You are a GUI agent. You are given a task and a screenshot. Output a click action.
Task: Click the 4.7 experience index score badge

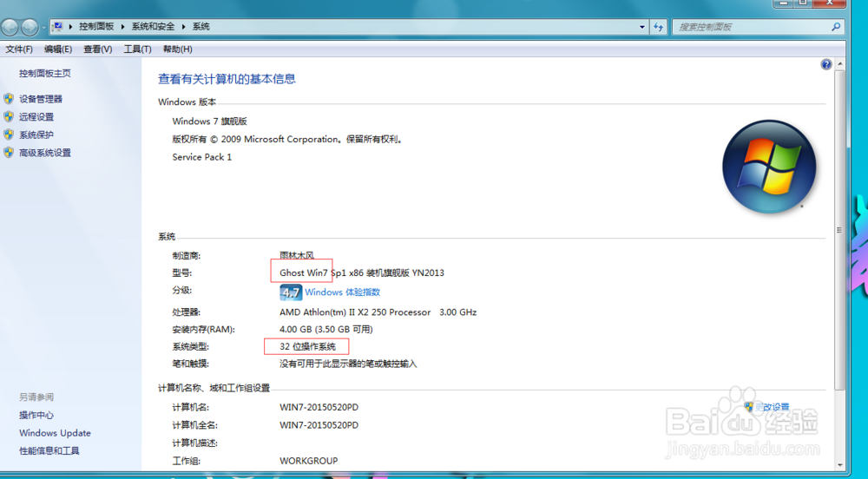coord(291,292)
